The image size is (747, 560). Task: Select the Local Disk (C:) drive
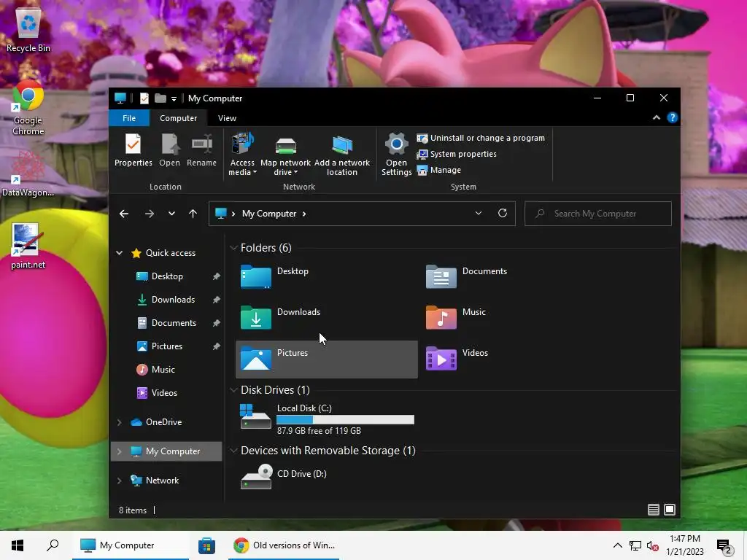click(327, 419)
